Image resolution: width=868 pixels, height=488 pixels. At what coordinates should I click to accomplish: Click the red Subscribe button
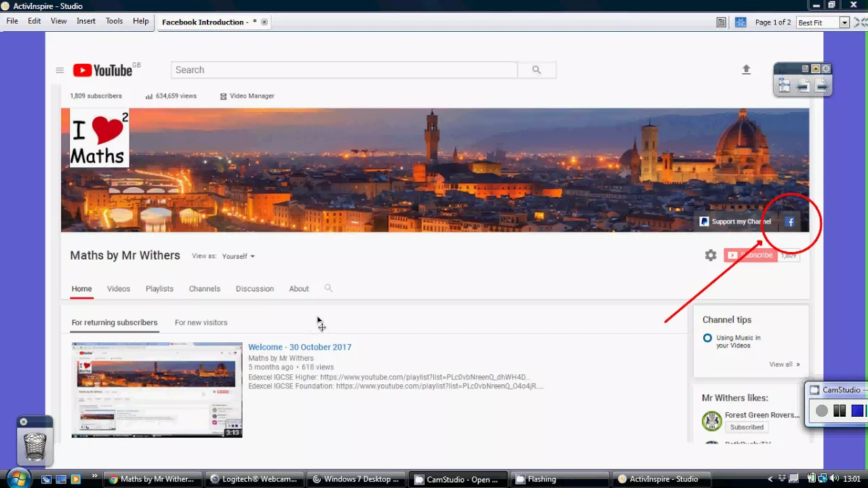[751, 256]
